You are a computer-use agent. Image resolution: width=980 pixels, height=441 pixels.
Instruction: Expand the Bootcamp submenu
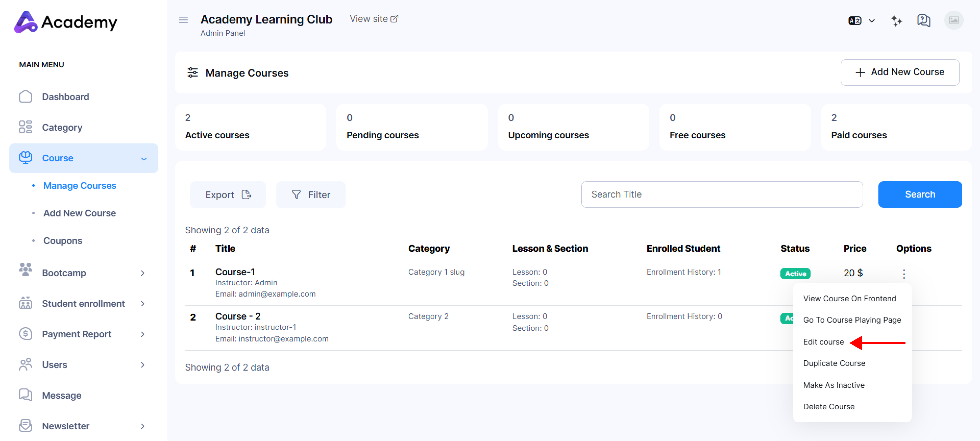pos(142,273)
